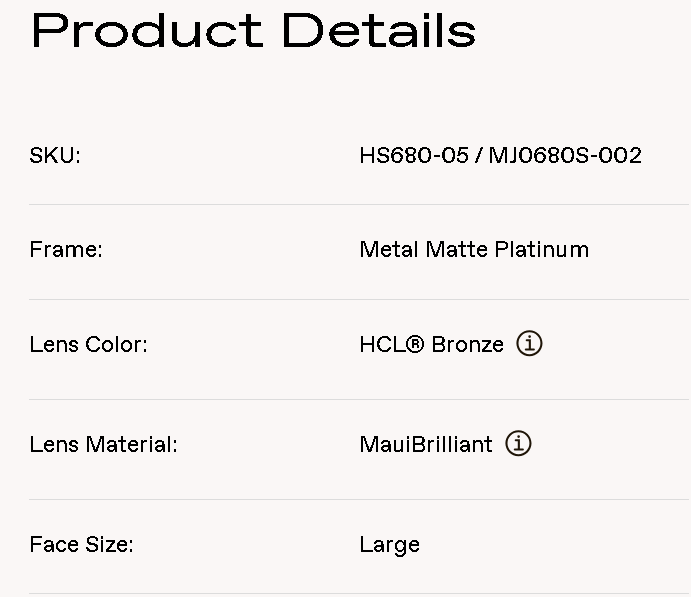Click the divider line below the Frame row
This screenshot has width=691, height=597.
(x=358, y=299)
